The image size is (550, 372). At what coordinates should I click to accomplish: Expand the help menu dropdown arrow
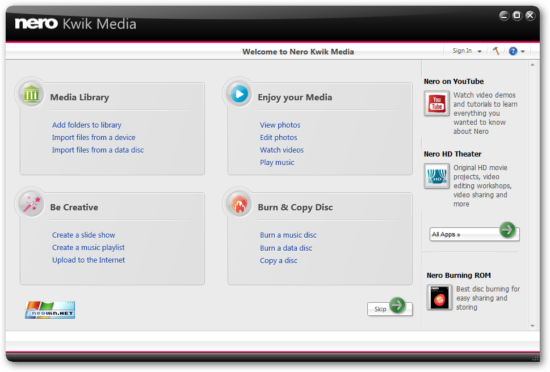tap(523, 52)
